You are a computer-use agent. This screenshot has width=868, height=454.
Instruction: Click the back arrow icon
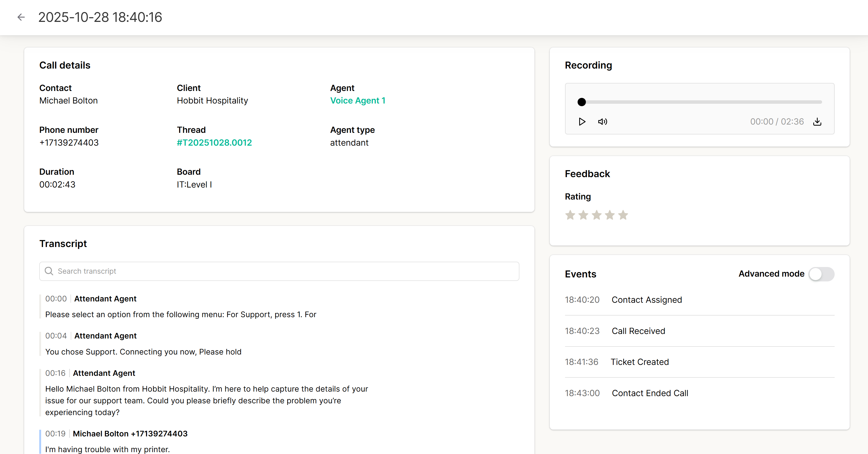pos(21,17)
